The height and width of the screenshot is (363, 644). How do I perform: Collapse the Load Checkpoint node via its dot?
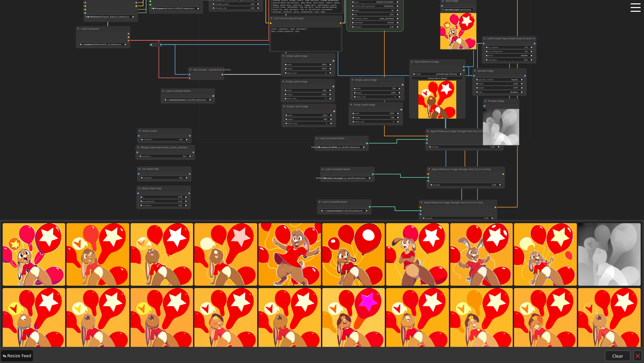[79, 29]
